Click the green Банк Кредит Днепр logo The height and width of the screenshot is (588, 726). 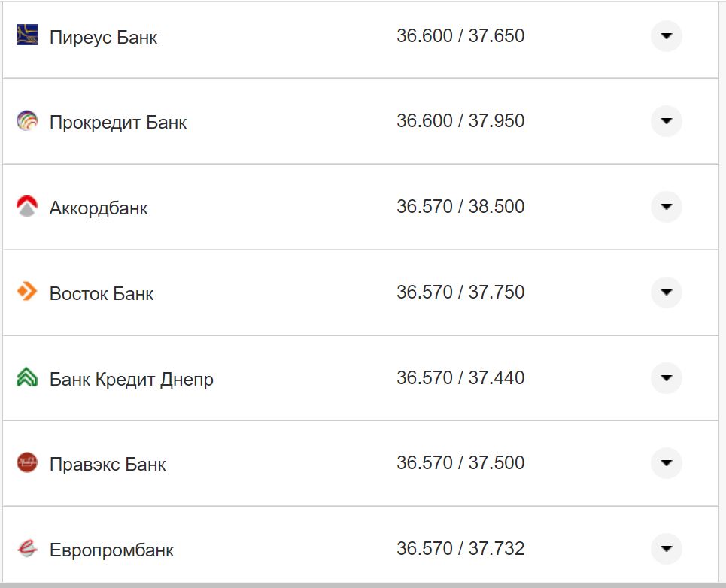[x=26, y=378]
